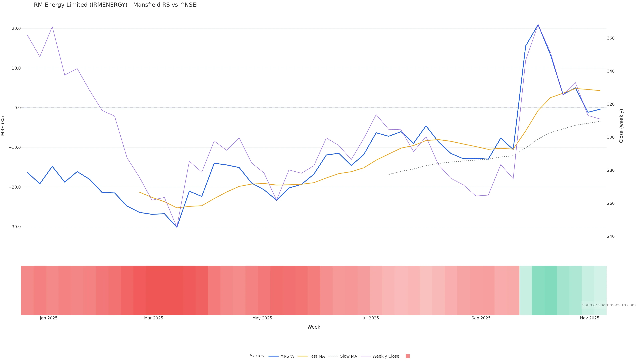Click the May 2025 axis label

point(262,318)
